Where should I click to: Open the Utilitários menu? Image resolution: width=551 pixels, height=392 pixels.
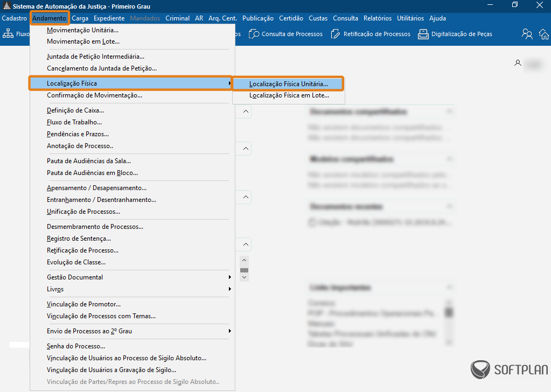tap(410, 18)
